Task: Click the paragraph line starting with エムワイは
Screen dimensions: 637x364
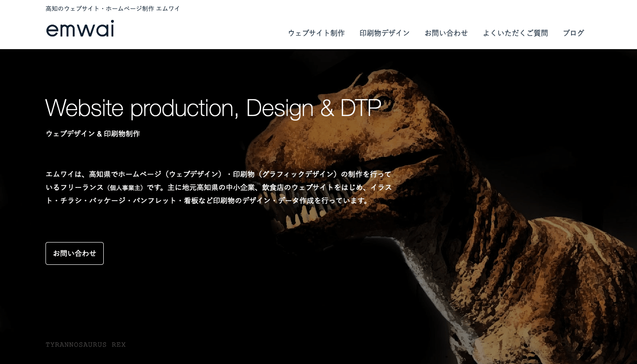Action: pyautogui.click(x=218, y=174)
